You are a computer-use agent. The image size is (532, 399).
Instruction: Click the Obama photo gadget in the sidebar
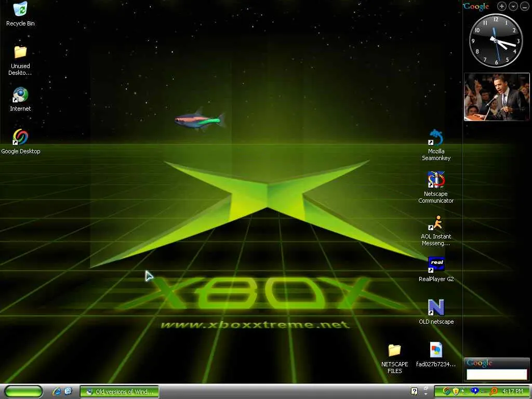(x=497, y=97)
